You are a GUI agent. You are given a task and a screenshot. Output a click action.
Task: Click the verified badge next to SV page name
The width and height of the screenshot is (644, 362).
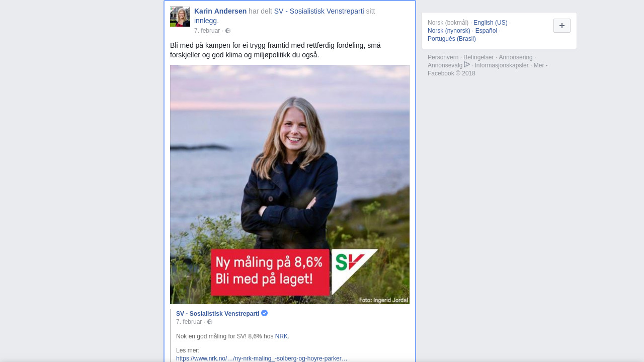pyautogui.click(x=265, y=313)
